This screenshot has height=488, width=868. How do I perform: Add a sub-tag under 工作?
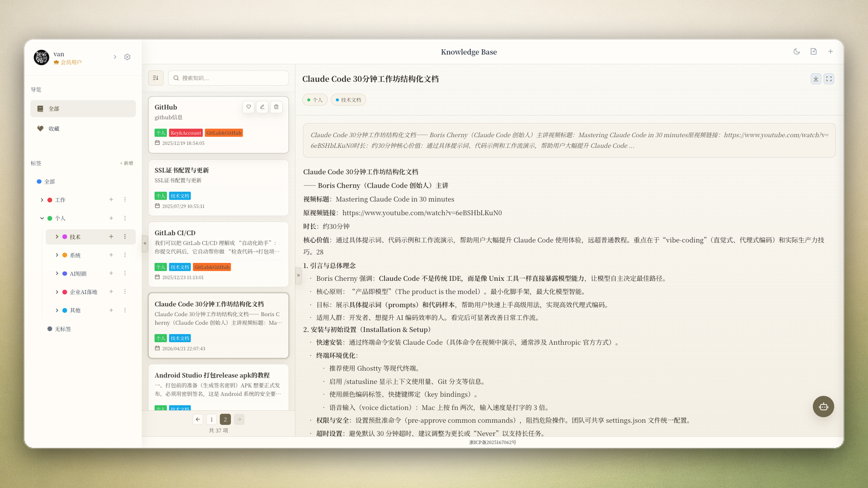pyautogui.click(x=111, y=200)
